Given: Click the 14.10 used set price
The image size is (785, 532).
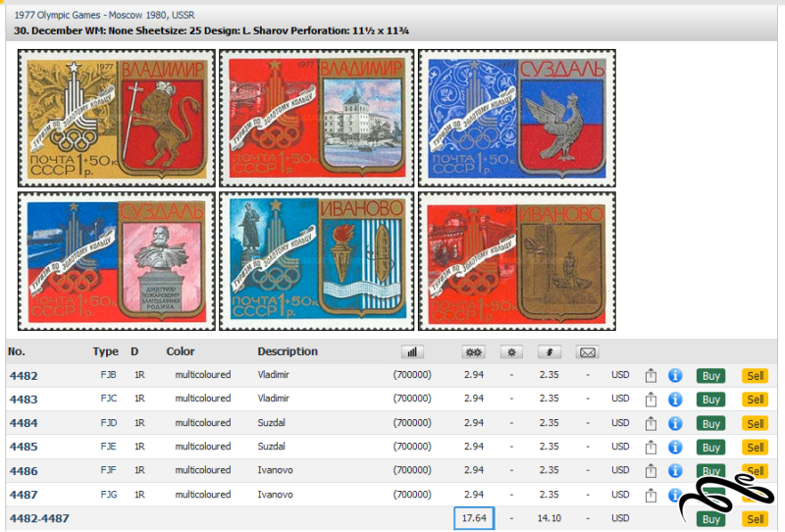Looking at the screenshot, I should [x=549, y=518].
